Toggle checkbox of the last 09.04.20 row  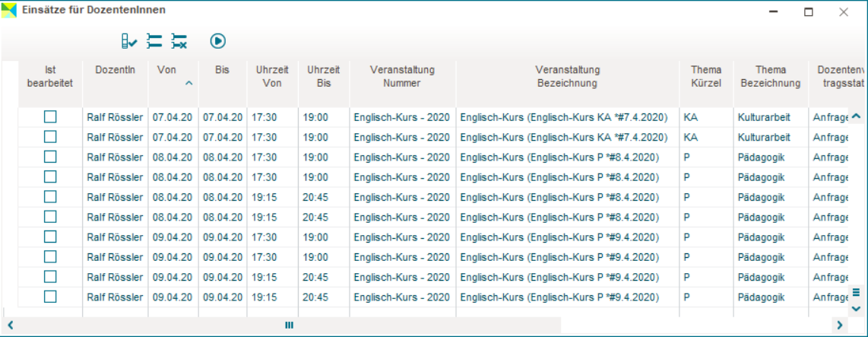pos(50,297)
